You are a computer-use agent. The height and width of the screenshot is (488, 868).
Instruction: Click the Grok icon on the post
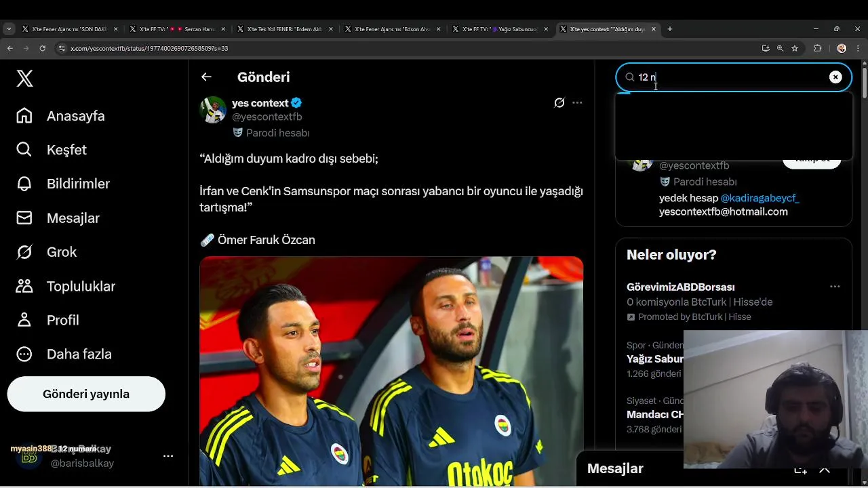pos(559,103)
